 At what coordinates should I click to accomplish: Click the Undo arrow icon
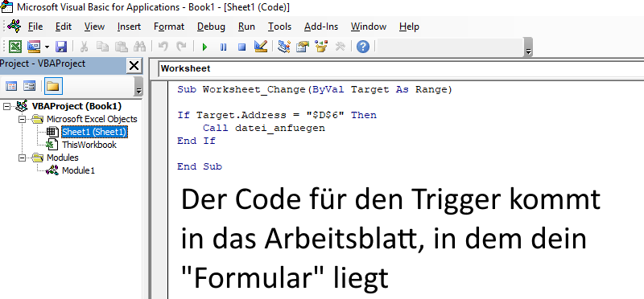163,47
